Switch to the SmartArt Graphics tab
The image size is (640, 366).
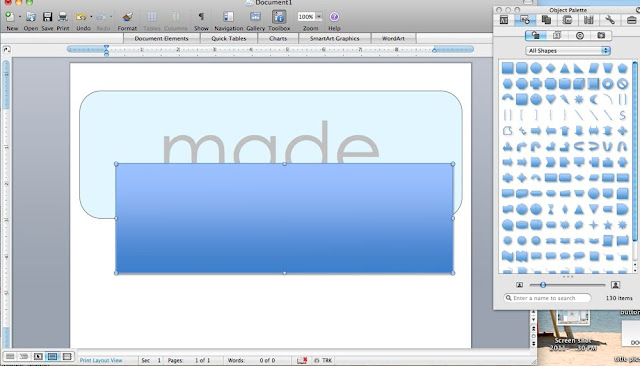335,38
